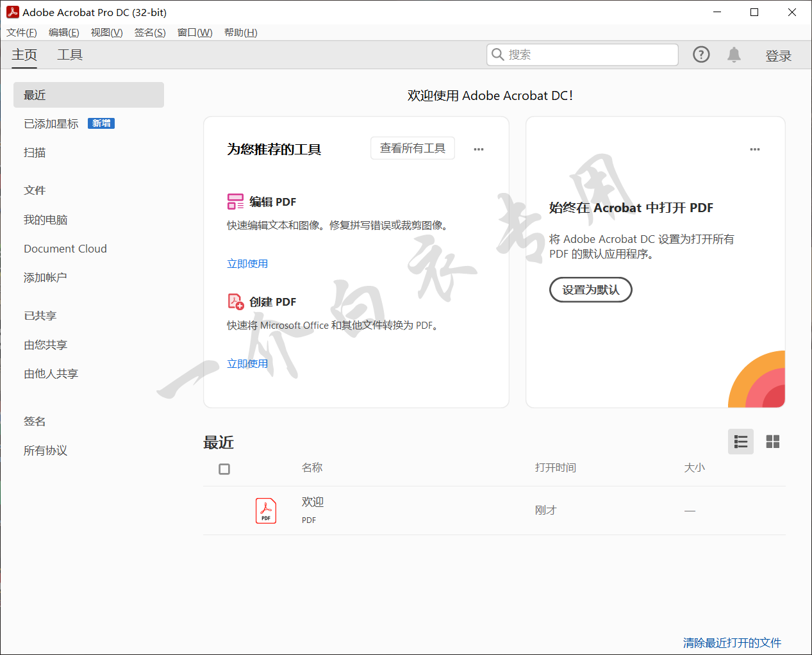The width and height of the screenshot is (812, 655).
Task: Open more options on default PDF card
Action: 755,149
